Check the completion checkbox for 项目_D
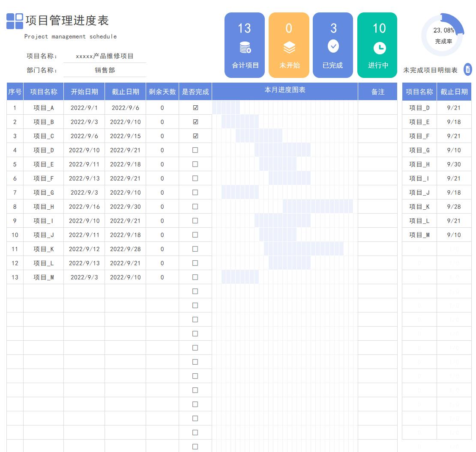This screenshot has height=452, width=476. pos(195,150)
